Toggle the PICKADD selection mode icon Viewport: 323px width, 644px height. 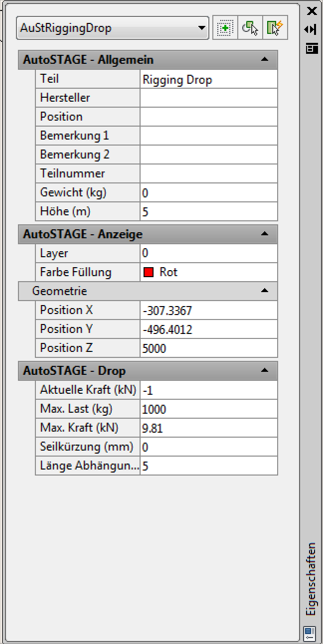click(x=225, y=28)
